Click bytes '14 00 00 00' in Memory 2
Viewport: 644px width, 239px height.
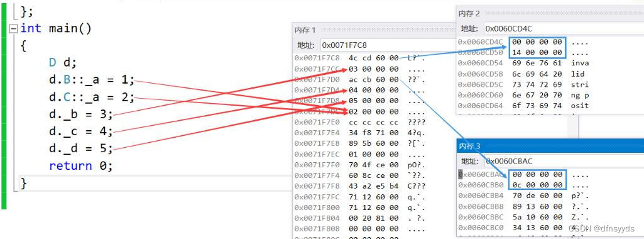(537, 52)
